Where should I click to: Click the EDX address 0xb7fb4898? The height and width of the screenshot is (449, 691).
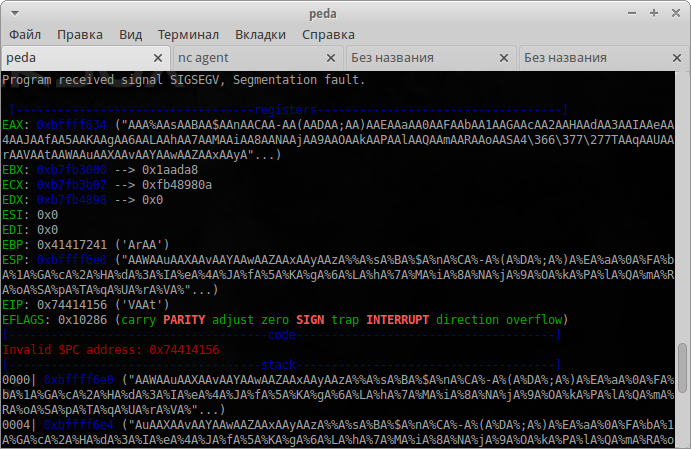[72, 200]
